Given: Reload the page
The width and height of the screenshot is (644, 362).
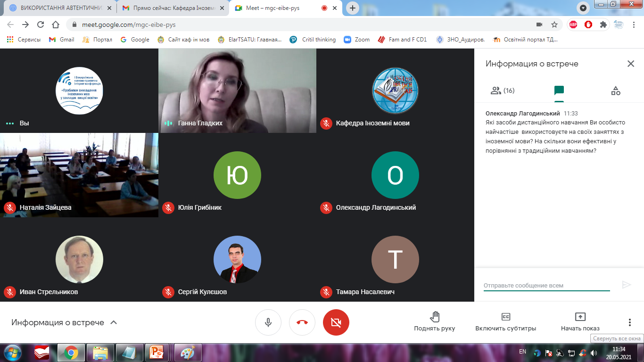Looking at the screenshot, I should tap(41, 25).
